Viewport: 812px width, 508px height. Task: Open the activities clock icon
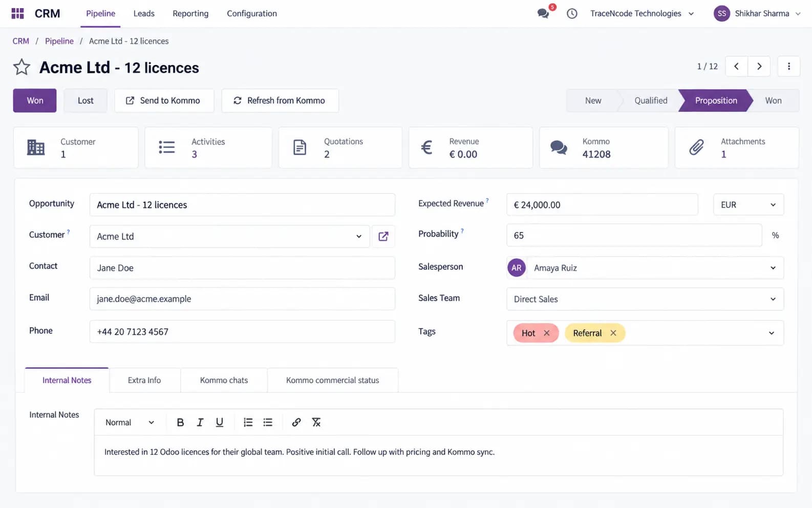pos(572,13)
